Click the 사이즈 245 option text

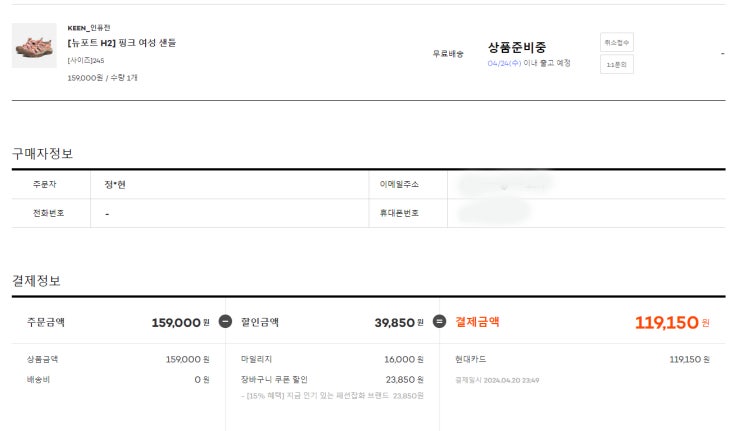(86, 60)
